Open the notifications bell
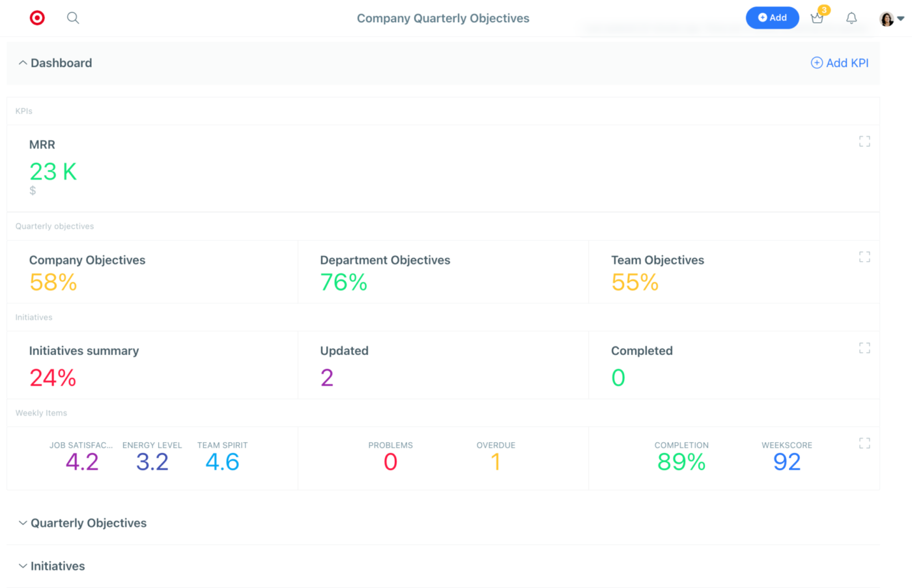Viewport: 912px width, 588px height. 851,18
